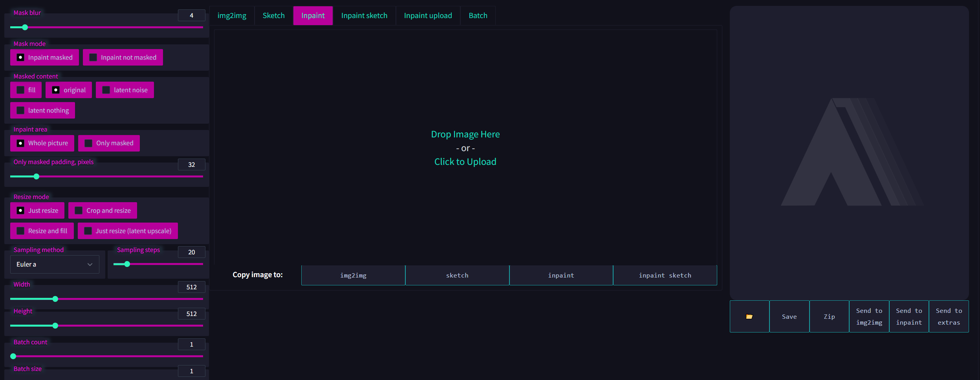Copy image to img2img button

[x=353, y=275]
